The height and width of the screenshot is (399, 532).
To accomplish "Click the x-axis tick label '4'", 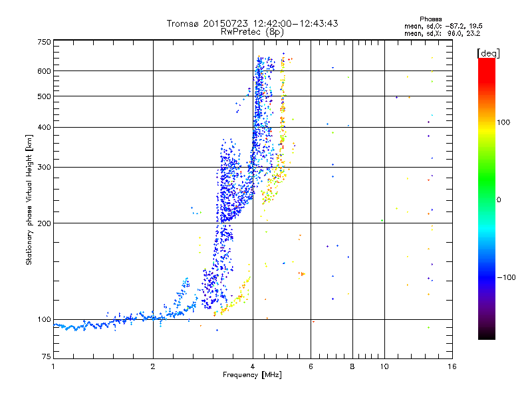I will (253, 366).
